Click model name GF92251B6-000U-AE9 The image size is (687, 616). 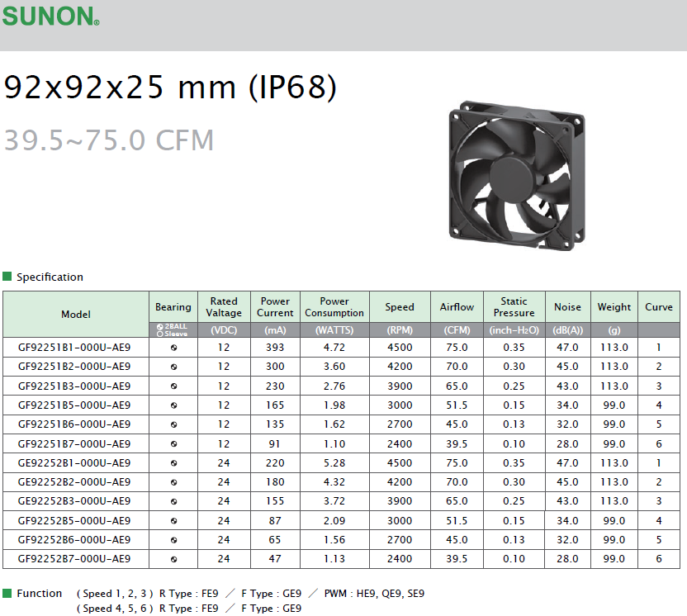(x=74, y=424)
